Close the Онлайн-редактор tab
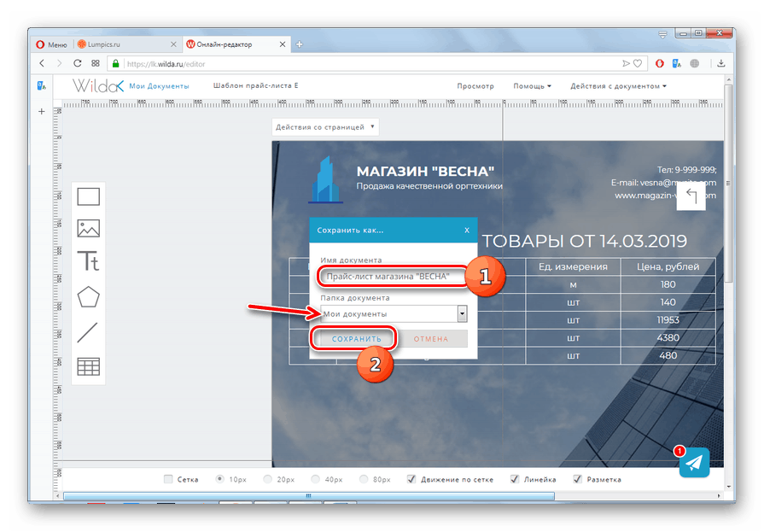 282,44
